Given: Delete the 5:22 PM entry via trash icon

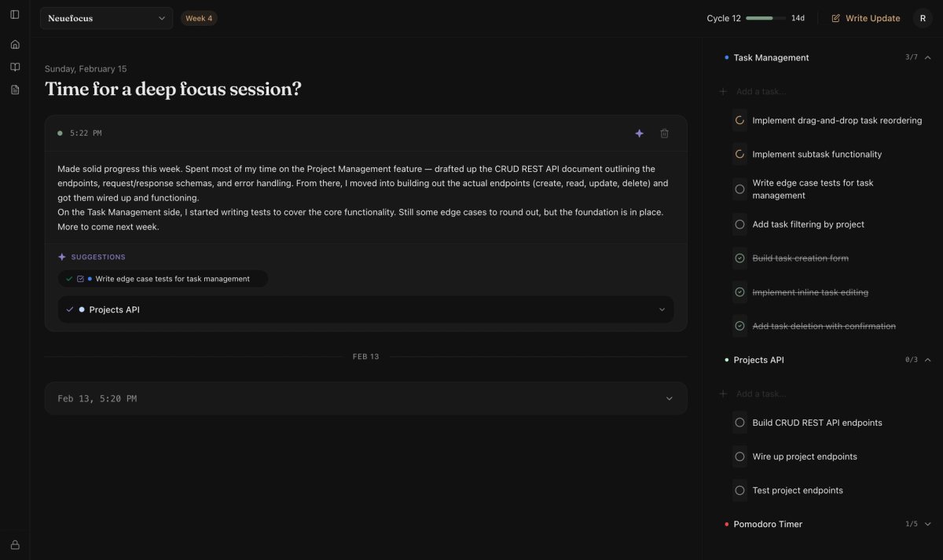Looking at the screenshot, I should [x=664, y=134].
